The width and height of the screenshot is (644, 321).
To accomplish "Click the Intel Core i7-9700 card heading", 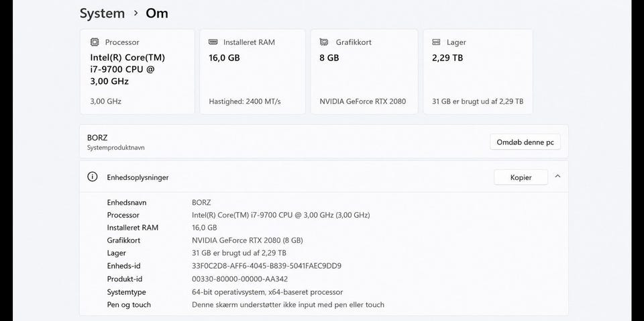I will tap(127, 69).
